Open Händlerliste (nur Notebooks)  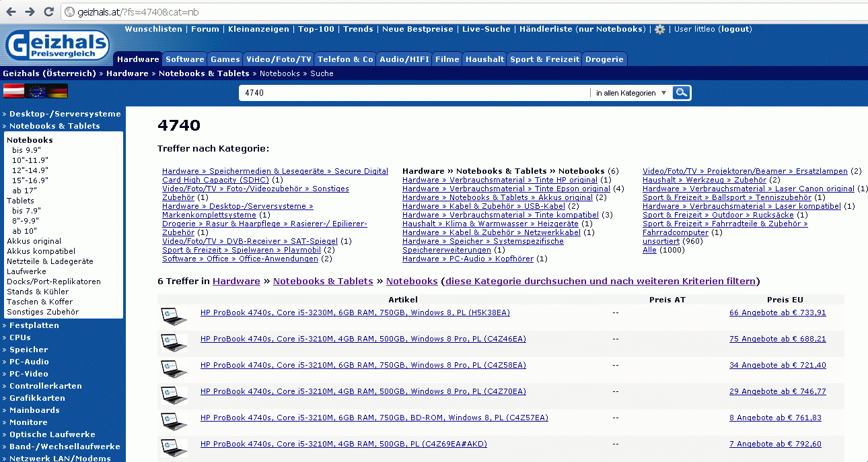point(583,29)
